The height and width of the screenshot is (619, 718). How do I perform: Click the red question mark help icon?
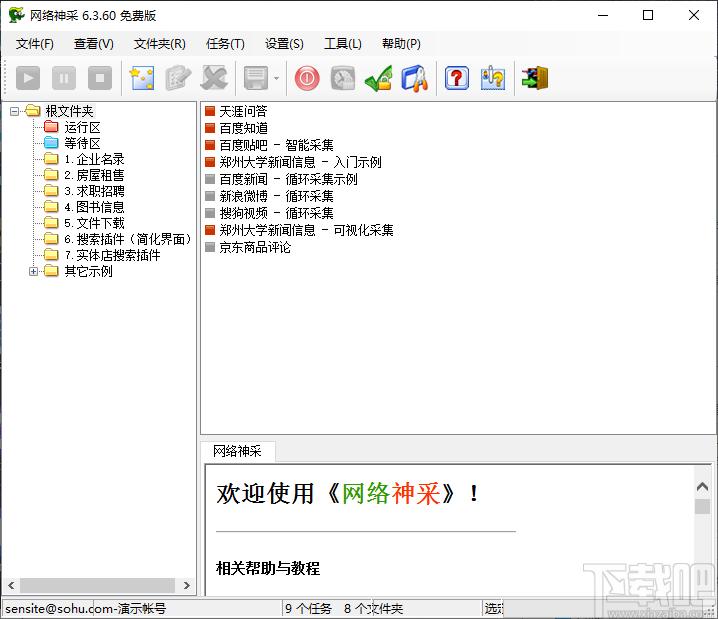point(457,78)
